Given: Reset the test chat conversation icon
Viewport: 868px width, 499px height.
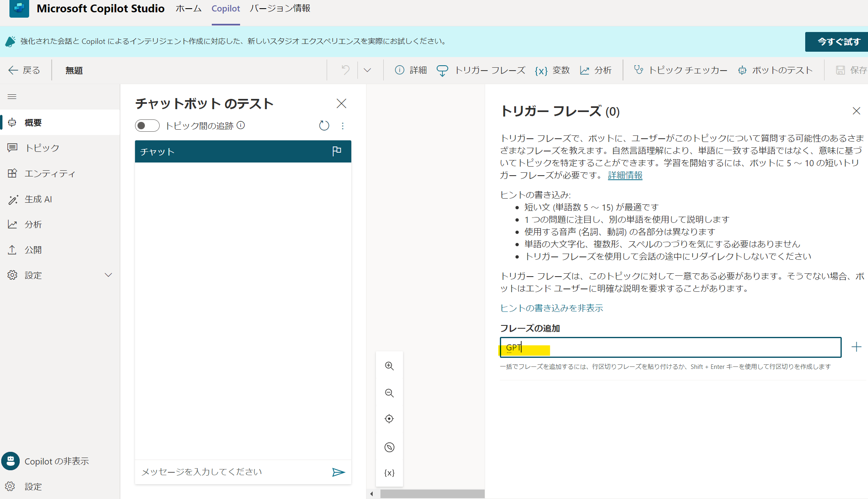Looking at the screenshot, I should (x=324, y=126).
